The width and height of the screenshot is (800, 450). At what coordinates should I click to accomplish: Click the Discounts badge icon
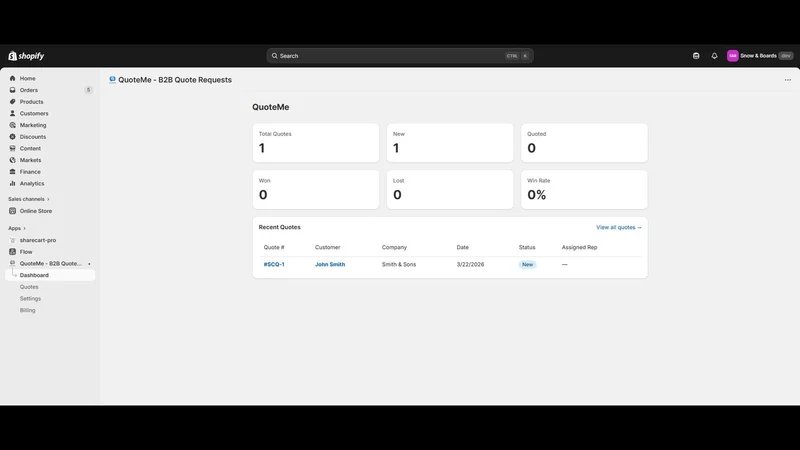point(12,137)
